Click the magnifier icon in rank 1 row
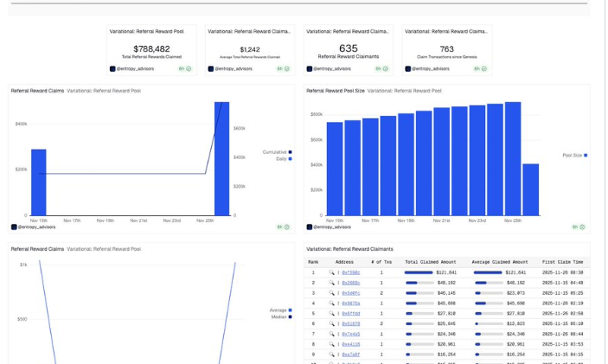608x364 pixels. pyautogui.click(x=331, y=272)
